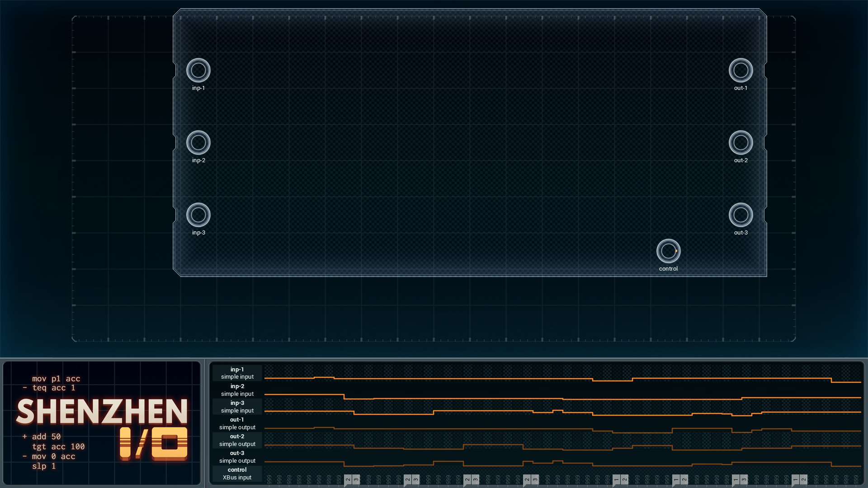The image size is (868, 488).
Task: Select the out-2 output pin
Action: (741, 143)
